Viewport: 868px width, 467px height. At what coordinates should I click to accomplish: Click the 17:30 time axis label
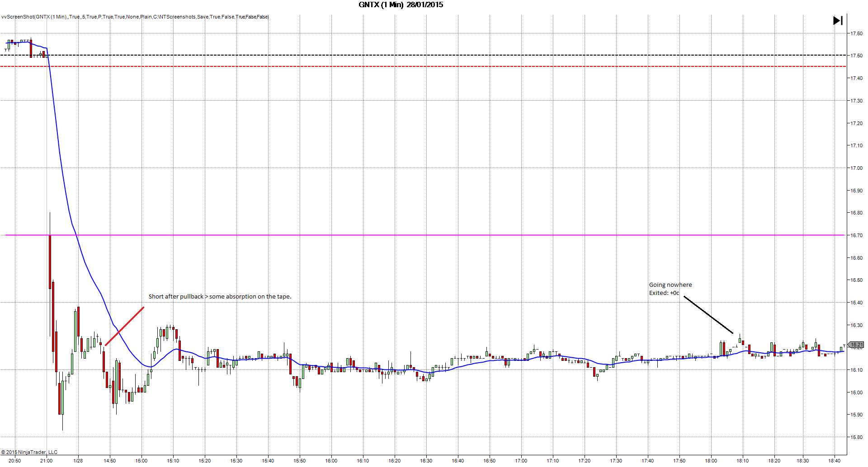pos(616,461)
